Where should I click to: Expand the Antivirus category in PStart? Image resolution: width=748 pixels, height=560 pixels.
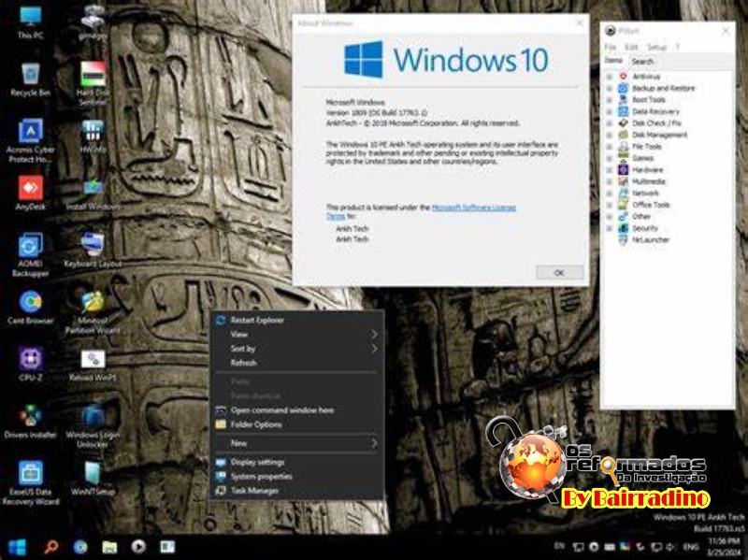(610, 77)
